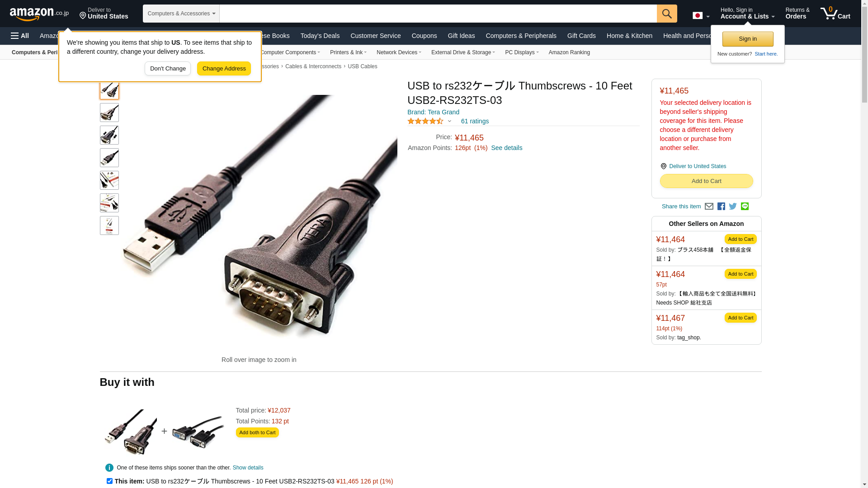Click Add both to Cart button

[x=257, y=432]
